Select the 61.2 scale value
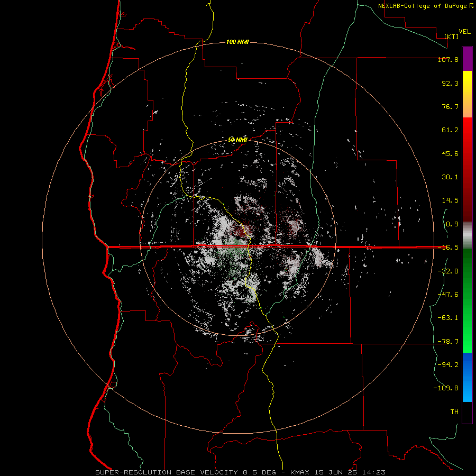 point(450,130)
